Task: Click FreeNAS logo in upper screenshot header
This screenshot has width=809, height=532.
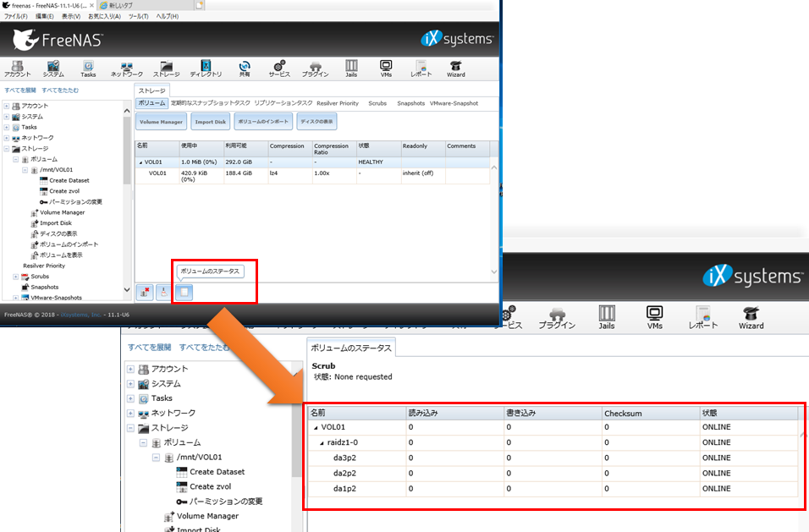Action: tap(58, 40)
